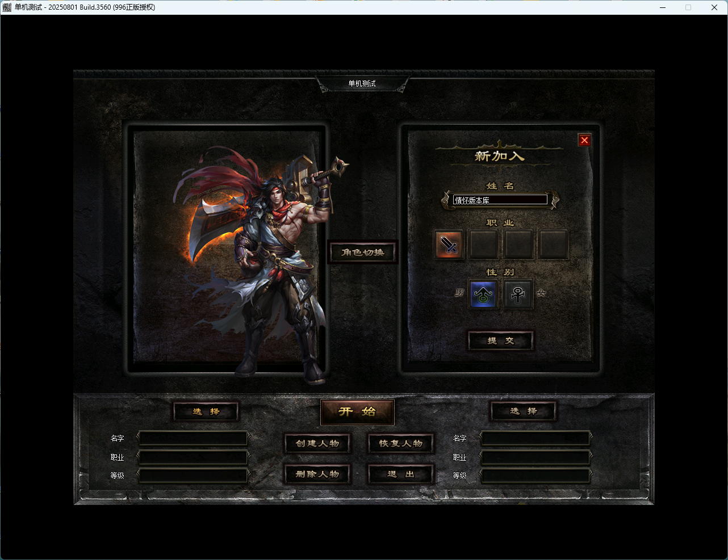728x560 pixels.
Task: Click the application icon in the title bar
Action: 7,7
